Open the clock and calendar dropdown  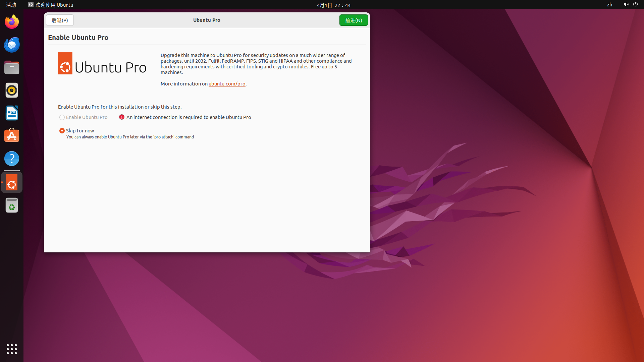pyautogui.click(x=333, y=5)
